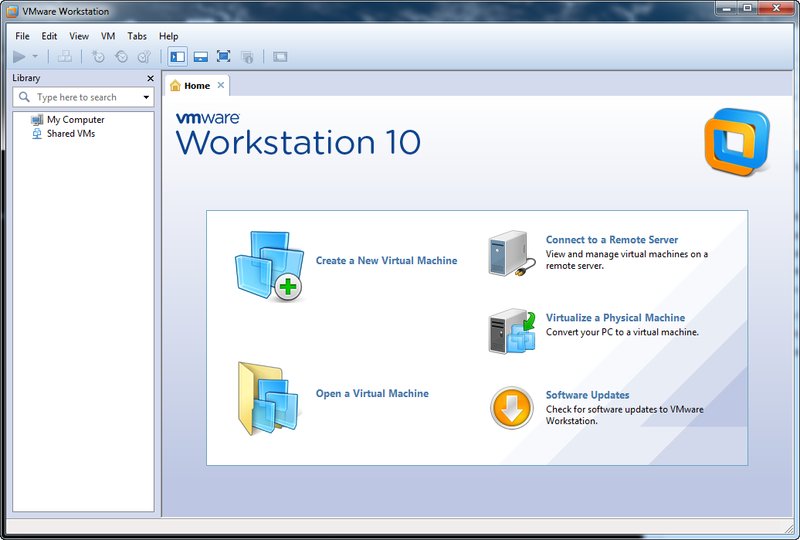This screenshot has height=540, width=800.
Task: Click the Unity mode toolbar icon
Action: (247, 57)
